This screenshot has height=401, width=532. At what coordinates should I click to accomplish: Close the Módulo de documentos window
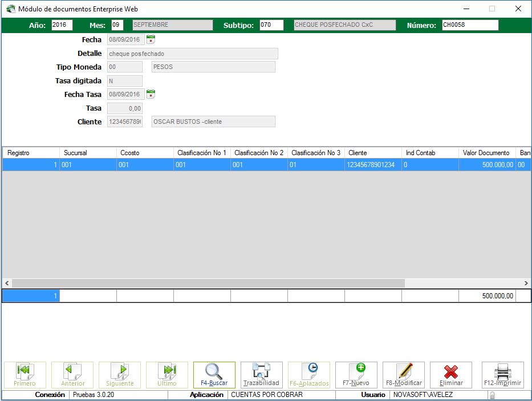(518, 9)
